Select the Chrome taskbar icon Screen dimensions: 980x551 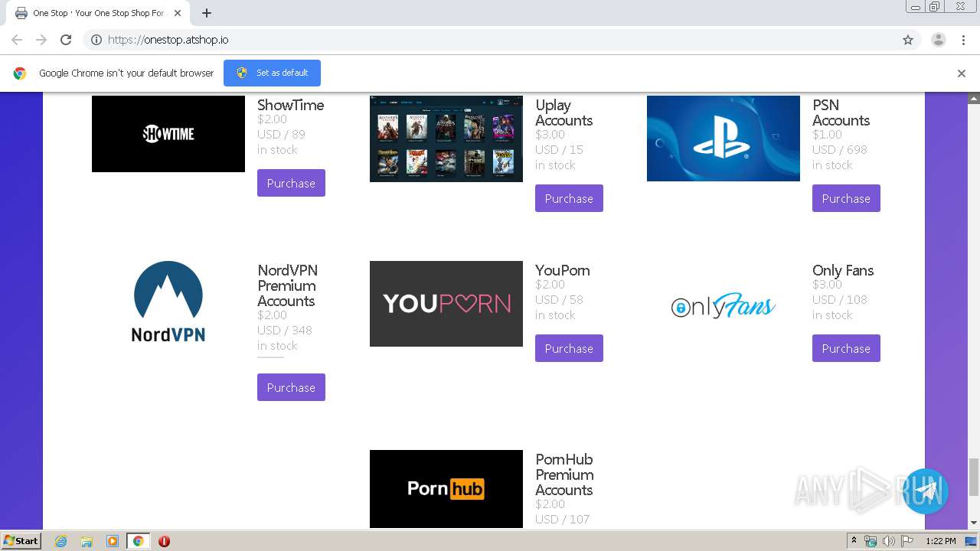[x=138, y=541]
